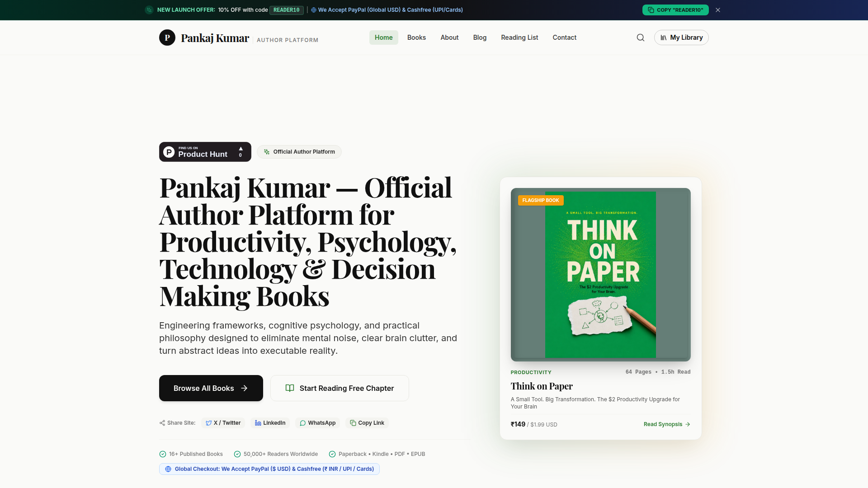Screen dimensions: 868x488
Task: Click the 64 Pages 1.5h Read text
Action: click(x=658, y=372)
